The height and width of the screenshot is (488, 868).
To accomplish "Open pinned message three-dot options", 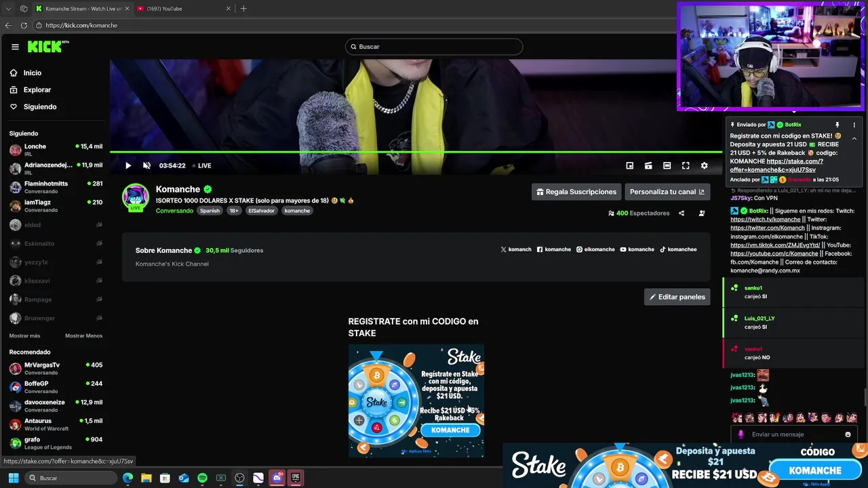I will (854, 125).
